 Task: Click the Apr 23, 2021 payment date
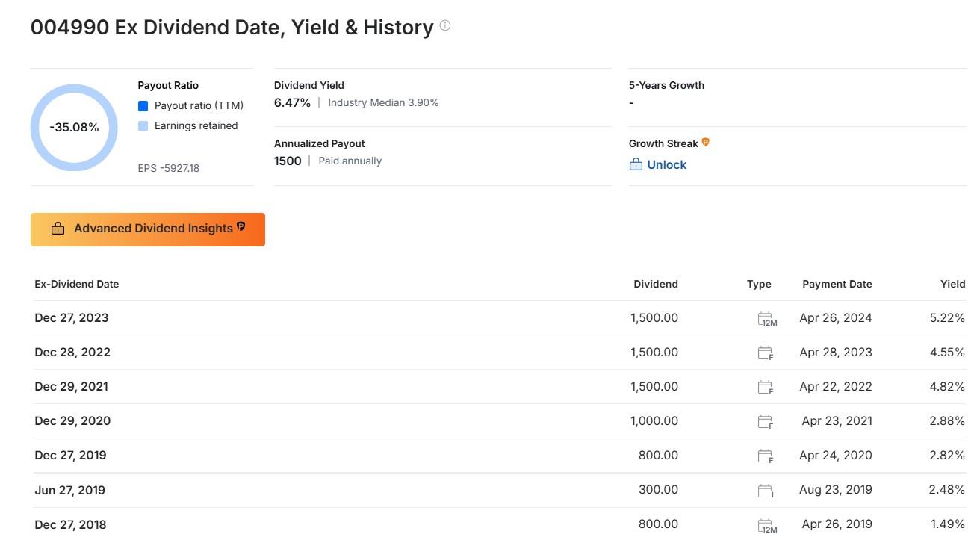coord(837,421)
